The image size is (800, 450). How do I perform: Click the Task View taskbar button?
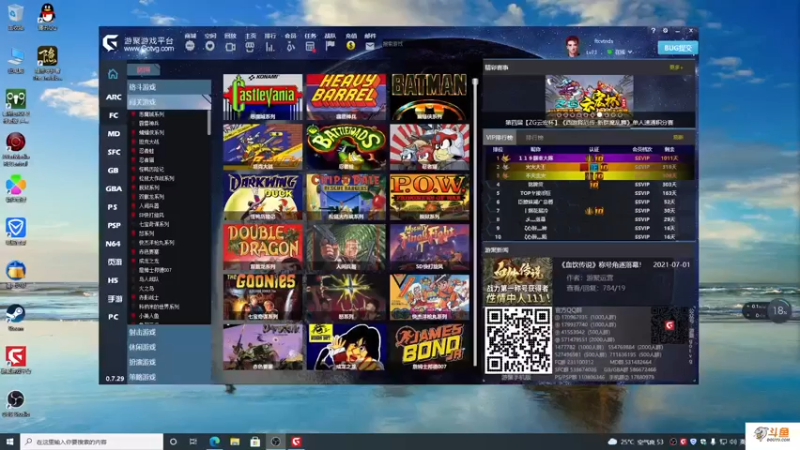[193, 442]
